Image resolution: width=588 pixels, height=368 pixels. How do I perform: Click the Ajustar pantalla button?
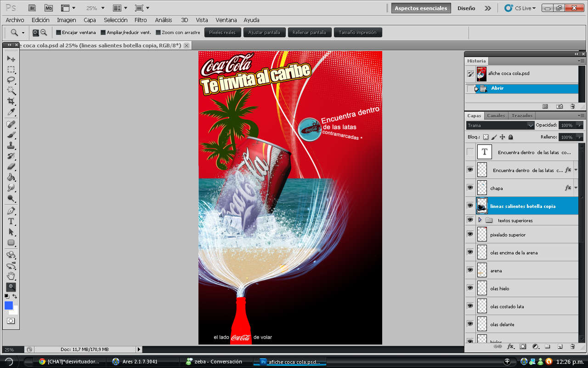click(264, 33)
